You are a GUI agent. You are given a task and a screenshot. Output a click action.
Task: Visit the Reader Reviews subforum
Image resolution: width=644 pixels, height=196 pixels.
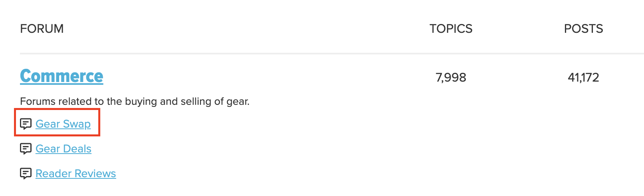click(x=76, y=174)
